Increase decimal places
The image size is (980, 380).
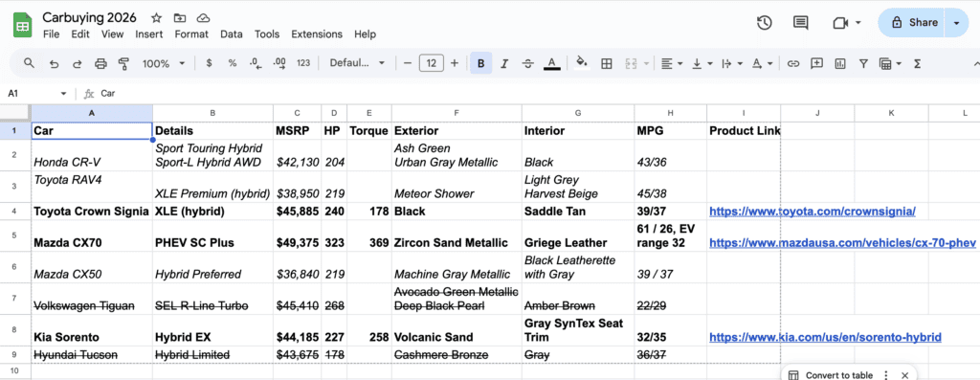click(279, 63)
